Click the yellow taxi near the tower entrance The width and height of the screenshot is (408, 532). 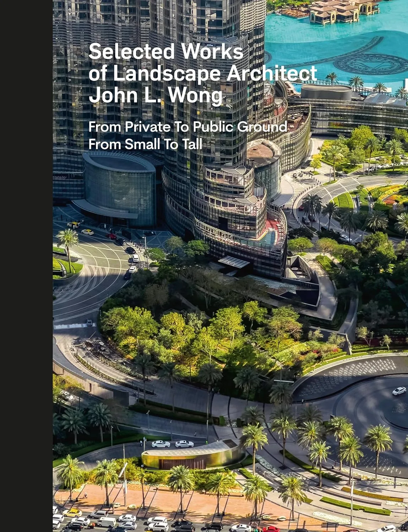coord(87,232)
